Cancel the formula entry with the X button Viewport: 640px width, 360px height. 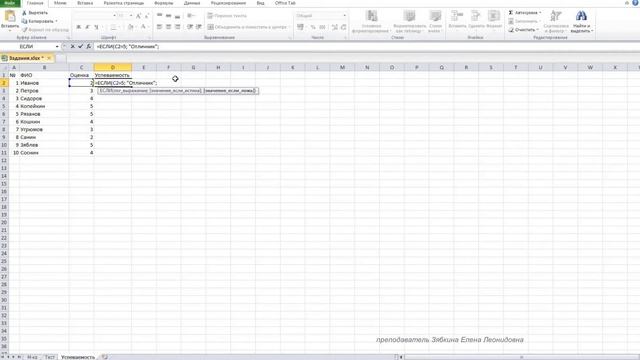point(73,47)
